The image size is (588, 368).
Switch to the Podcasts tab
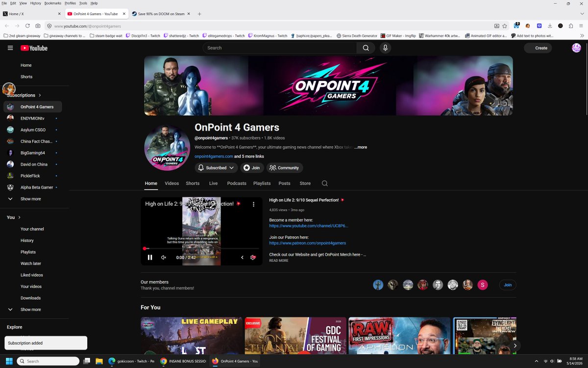tap(237, 184)
